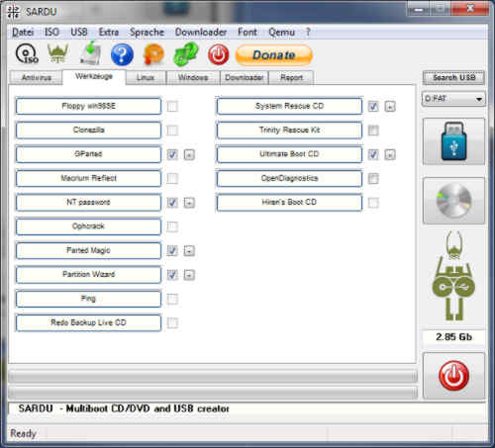The width and height of the screenshot is (495, 448).
Task: Click the ISO disc toolbar icon
Action: (x=27, y=54)
